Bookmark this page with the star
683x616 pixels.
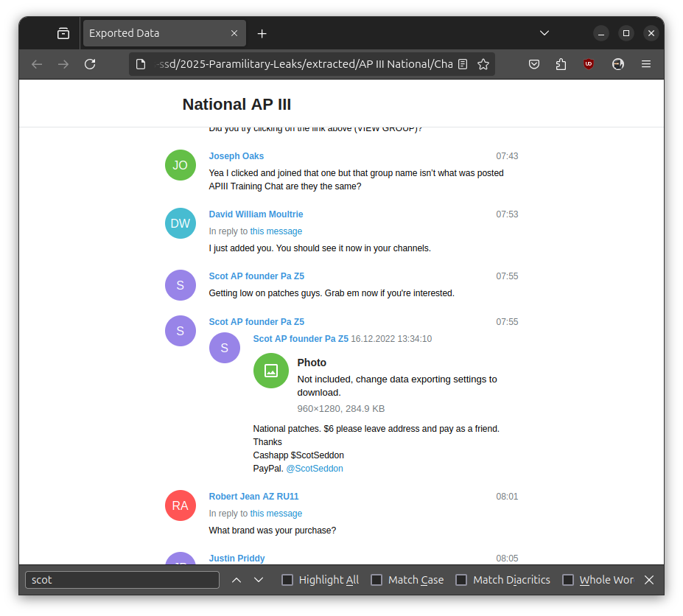coord(483,65)
